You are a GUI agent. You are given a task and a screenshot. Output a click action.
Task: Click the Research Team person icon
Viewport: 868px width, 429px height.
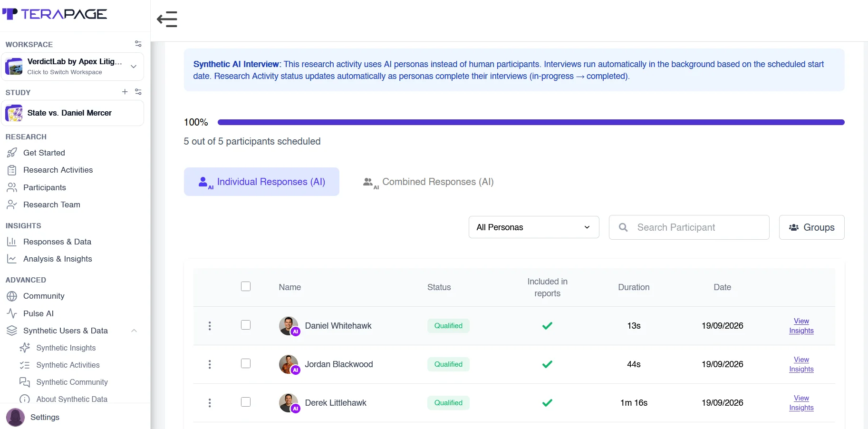(12, 205)
